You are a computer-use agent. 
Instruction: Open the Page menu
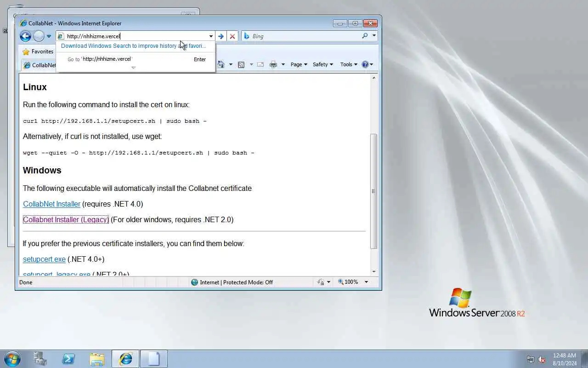pos(299,64)
